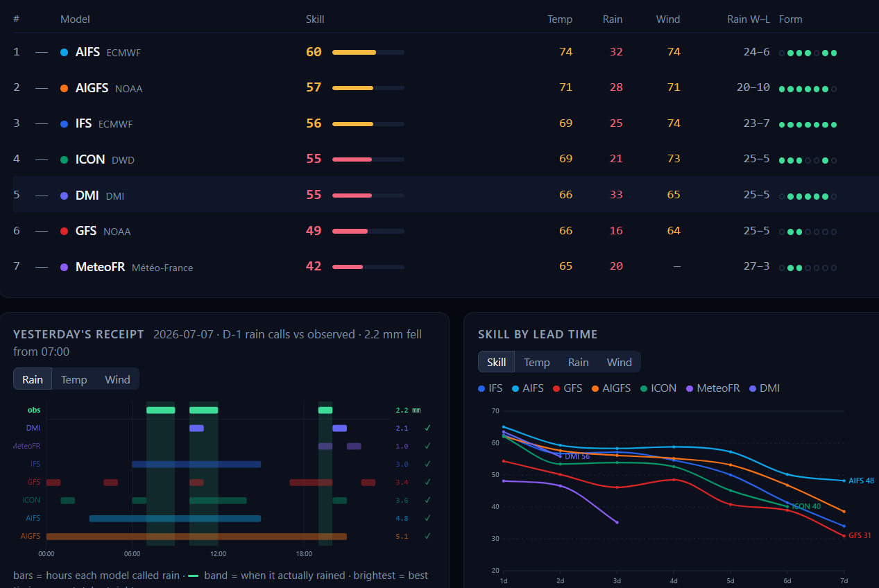Toggle MeteoFR series in lead time legend
This screenshot has height=588, width=879.
click(712, 388)
